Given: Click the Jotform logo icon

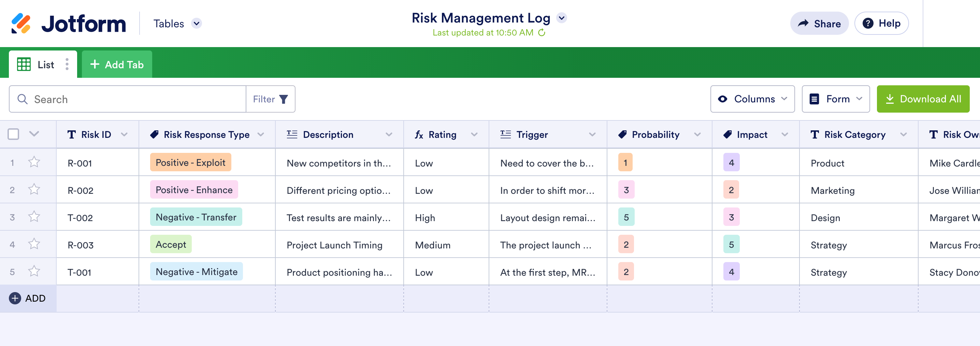Looking at the screenshot, I should coord(21,24).
